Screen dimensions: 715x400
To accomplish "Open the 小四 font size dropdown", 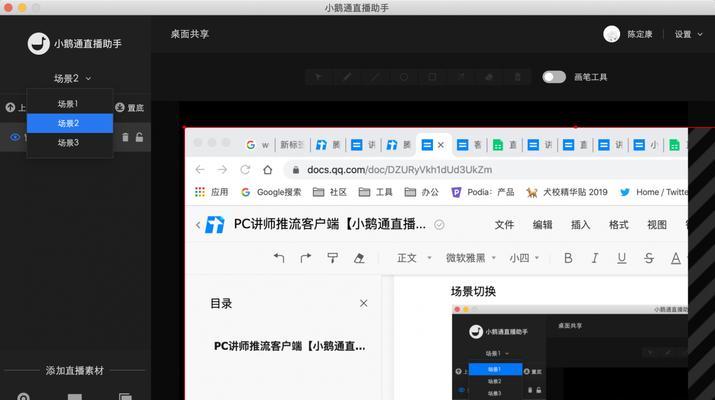I will [524, 258].
